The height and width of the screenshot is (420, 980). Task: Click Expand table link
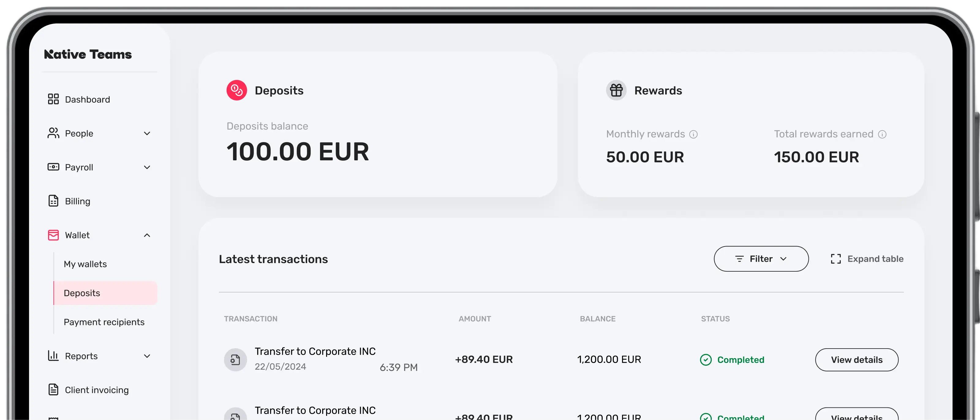point(867,259)
